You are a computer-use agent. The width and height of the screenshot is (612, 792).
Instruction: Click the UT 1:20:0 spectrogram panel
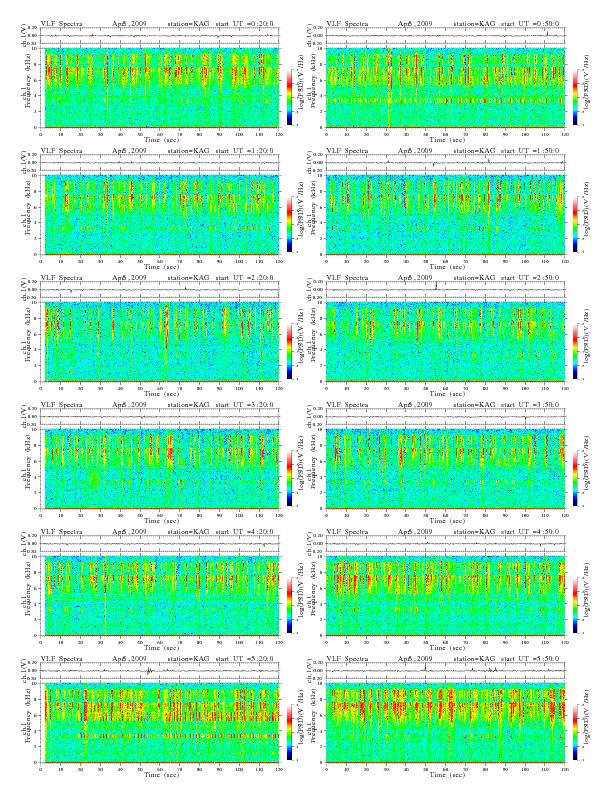click(x=160, y=215)
